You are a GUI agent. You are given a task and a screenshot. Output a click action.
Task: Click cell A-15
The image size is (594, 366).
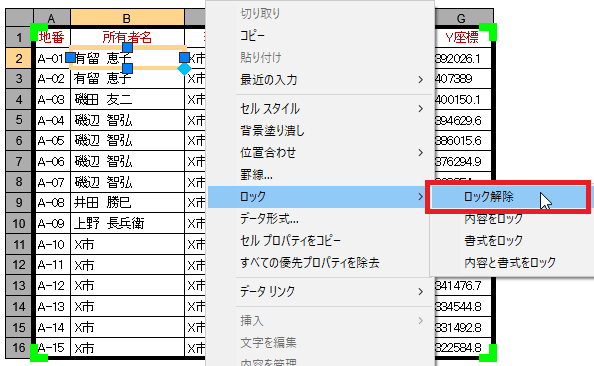point(52,347)
